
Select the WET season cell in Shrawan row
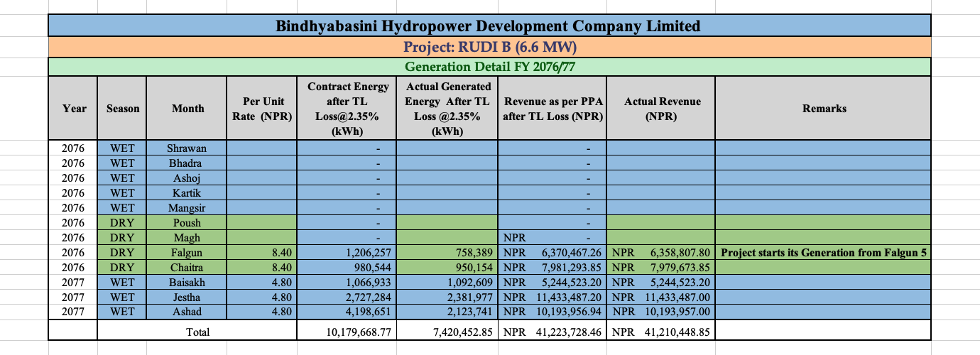[123, 148]
